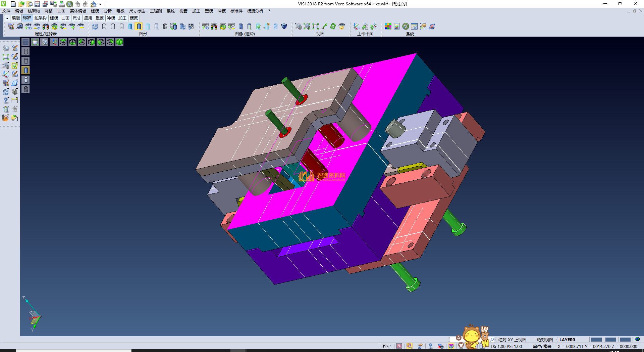Click the LAYER0 label in status bar

(x=567, y=340)
